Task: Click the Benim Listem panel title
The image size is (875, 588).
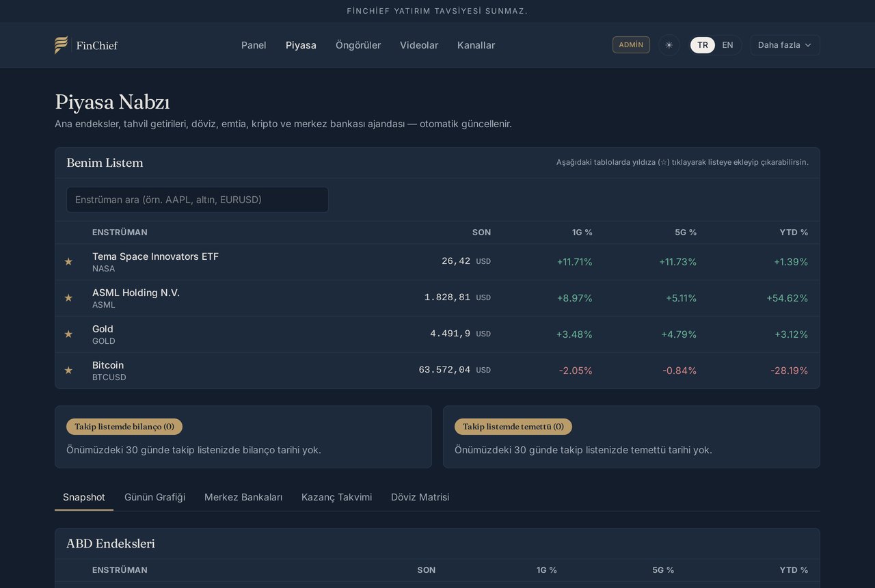Action: tap(105, 163)
